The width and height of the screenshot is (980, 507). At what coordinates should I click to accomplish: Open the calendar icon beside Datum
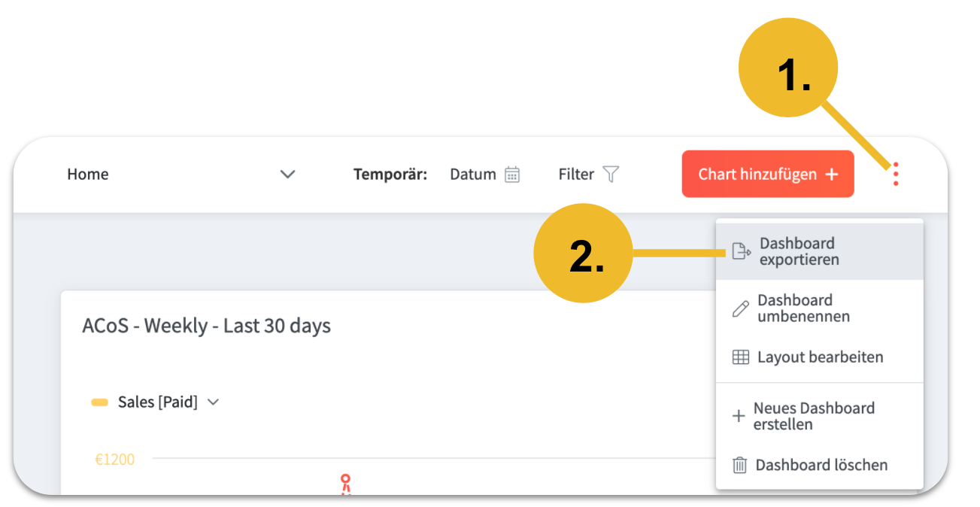point(512,175)
